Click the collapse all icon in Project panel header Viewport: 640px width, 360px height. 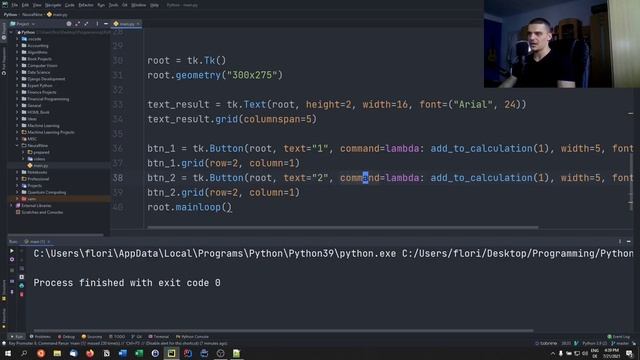[x=86, y=24]
